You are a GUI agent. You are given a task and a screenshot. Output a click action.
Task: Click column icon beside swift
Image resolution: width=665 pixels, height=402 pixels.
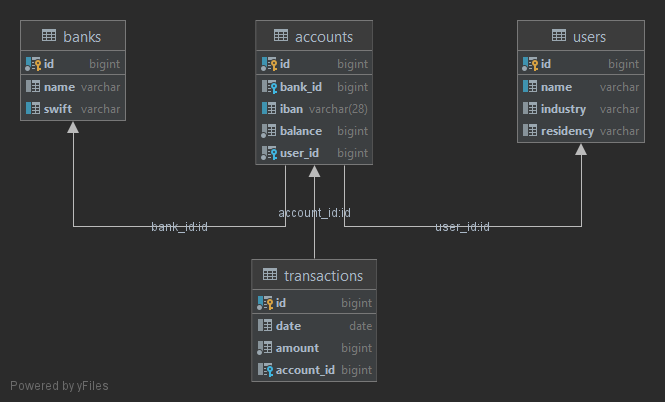click(33, 109)
